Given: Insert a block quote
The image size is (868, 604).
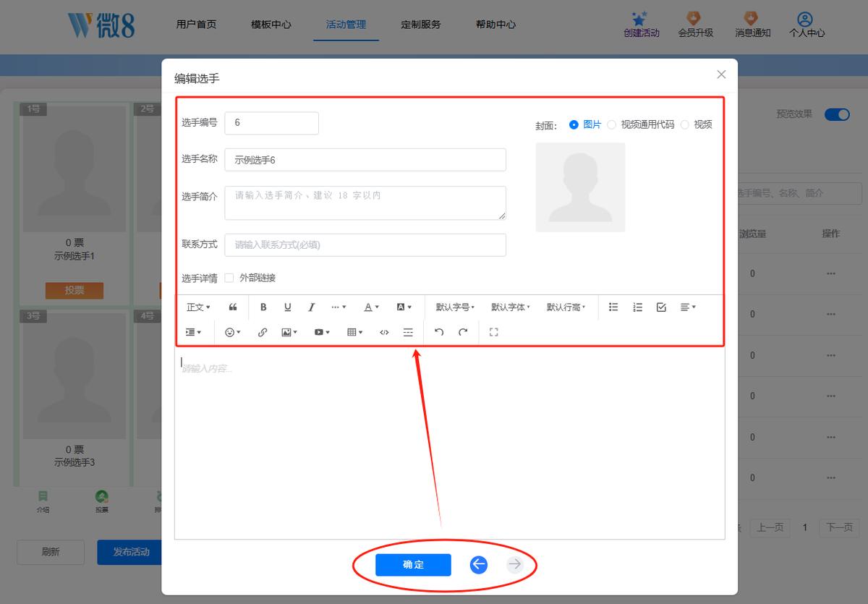Looking at the screenshot, I should tap(233, 307).
